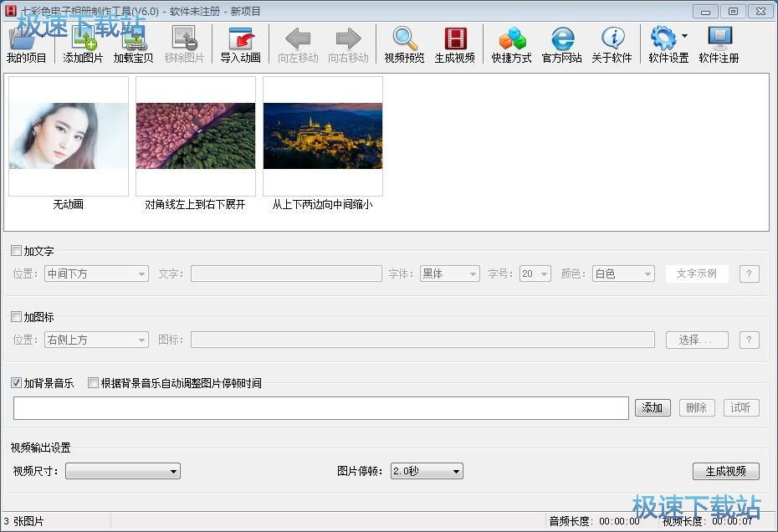The image size is (778, 532).
Task: Select the 从上下两边向中间缩小 night city thumbnail
Action: pos(323,136)
